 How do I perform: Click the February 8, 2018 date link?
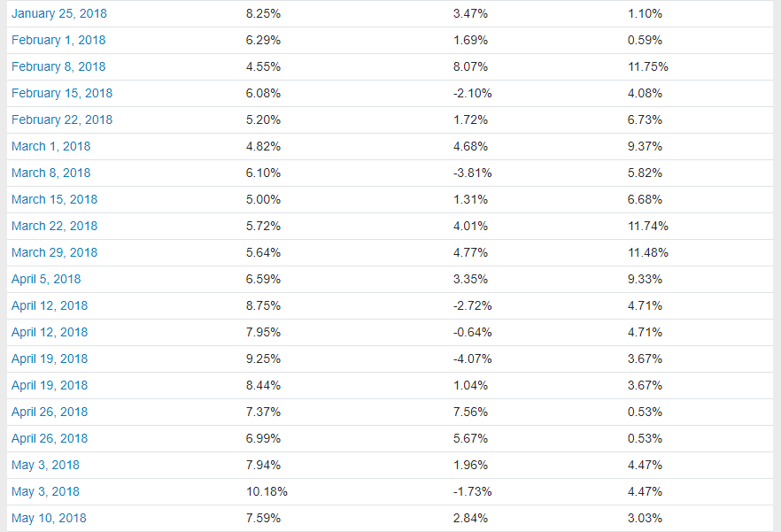point(58,66)
